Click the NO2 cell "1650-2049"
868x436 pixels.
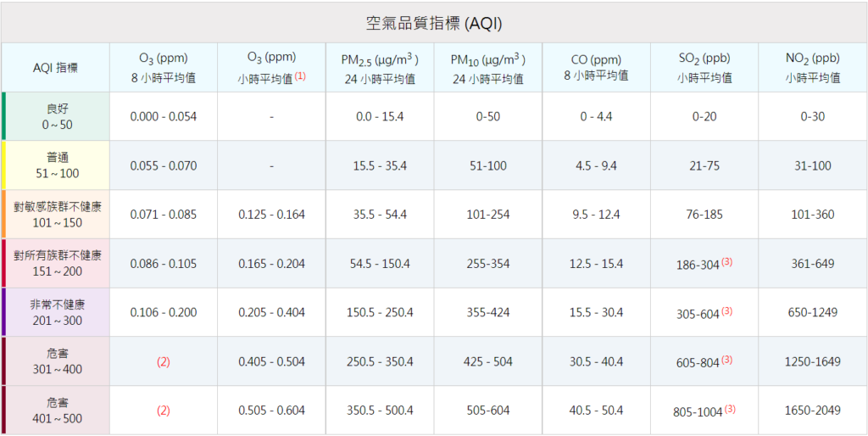click(813, 411)
